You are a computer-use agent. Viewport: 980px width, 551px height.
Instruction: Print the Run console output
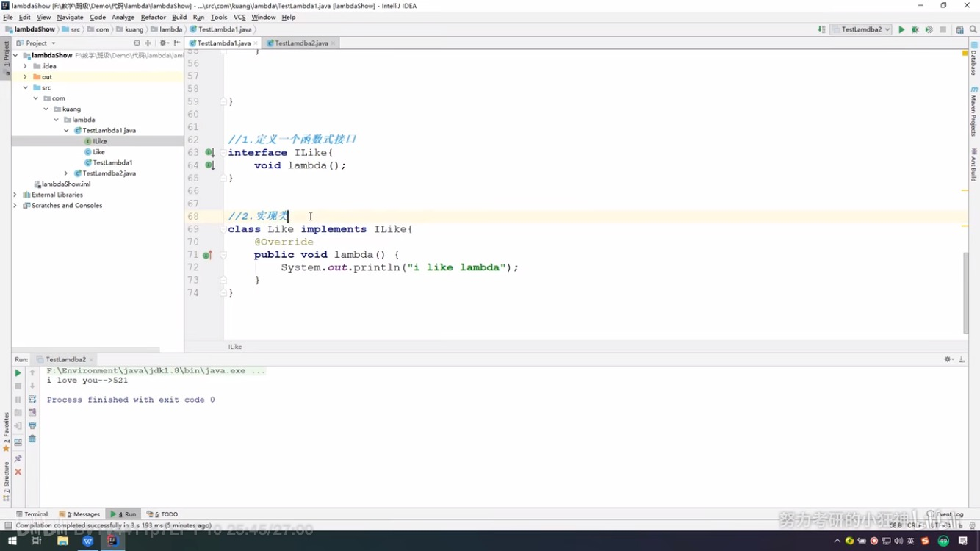tap(32, 426)
